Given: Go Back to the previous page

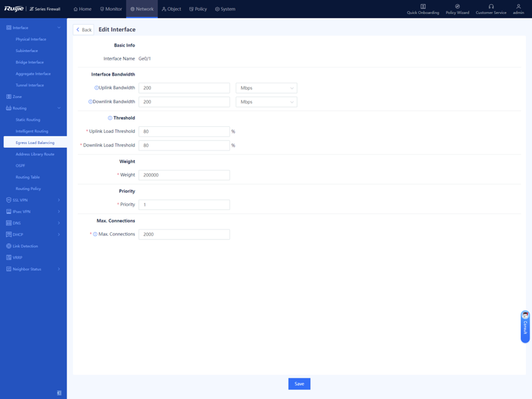Looking at the screenshot, I should pyautogui.click(x=83, y=30).
